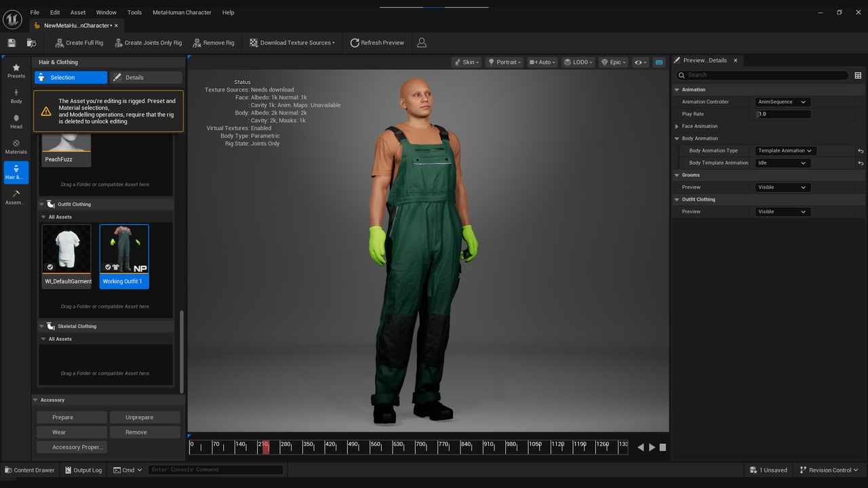Image resolution: width=868 pixels, height=488 pixels.
Task: Open the File menu
Action: click(x=35, y=12)
